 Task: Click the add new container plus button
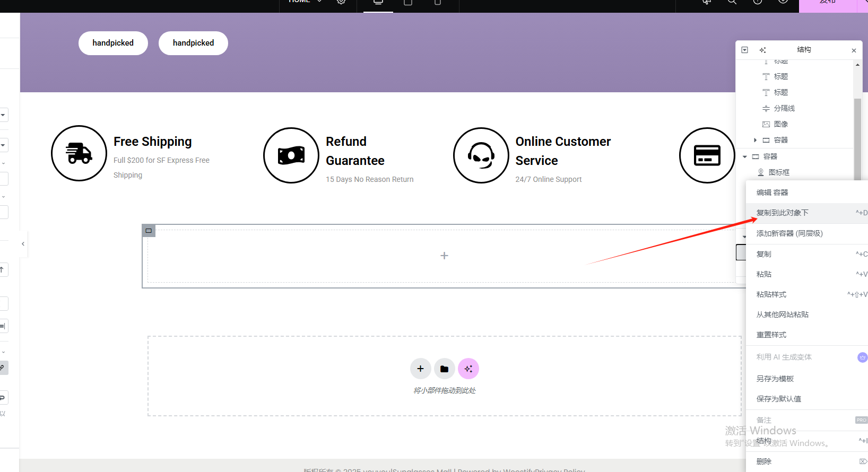pyautogui.click(x=420, y=369)
